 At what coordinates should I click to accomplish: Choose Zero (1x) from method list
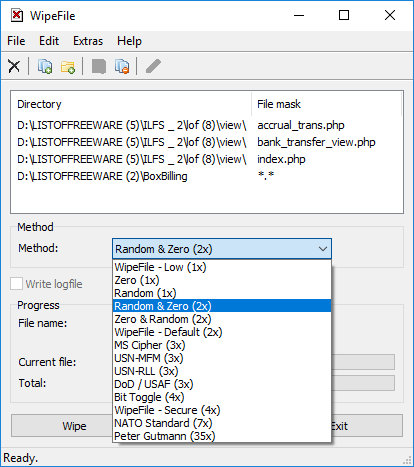222,280
